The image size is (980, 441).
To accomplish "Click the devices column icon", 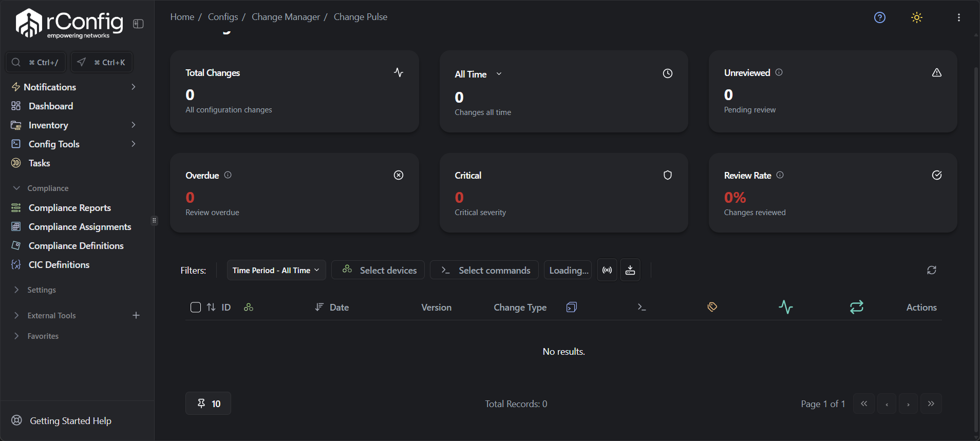I will click(249, 307).
